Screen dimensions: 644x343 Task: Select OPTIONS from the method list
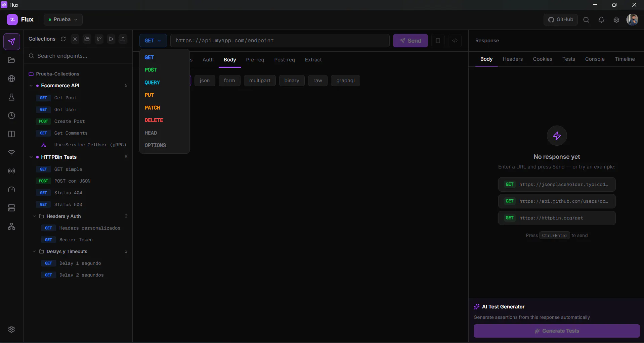coord(165,145)
